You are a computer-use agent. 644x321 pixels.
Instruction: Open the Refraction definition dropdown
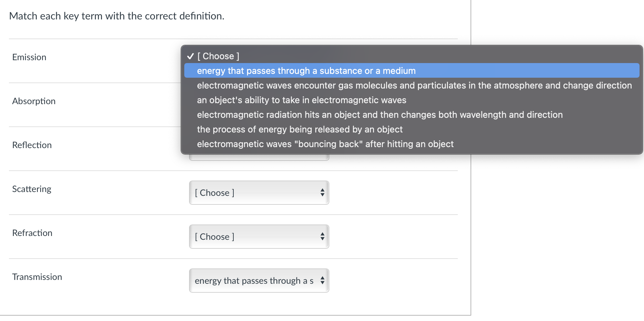coord(259,237)
